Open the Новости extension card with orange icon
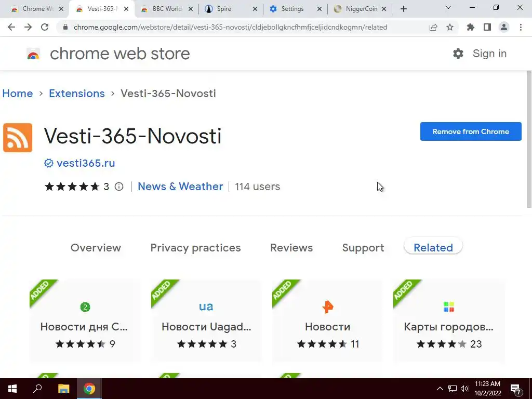This screenshot has width=532, height=399. [327, 321]
